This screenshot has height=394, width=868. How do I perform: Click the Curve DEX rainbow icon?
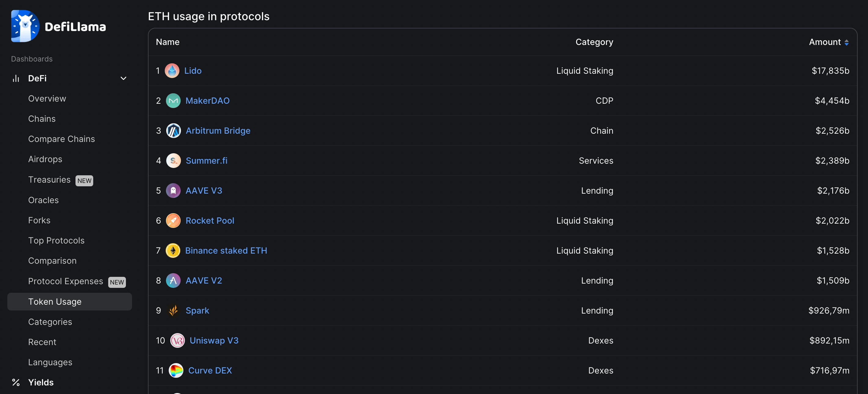coord(176,371)
